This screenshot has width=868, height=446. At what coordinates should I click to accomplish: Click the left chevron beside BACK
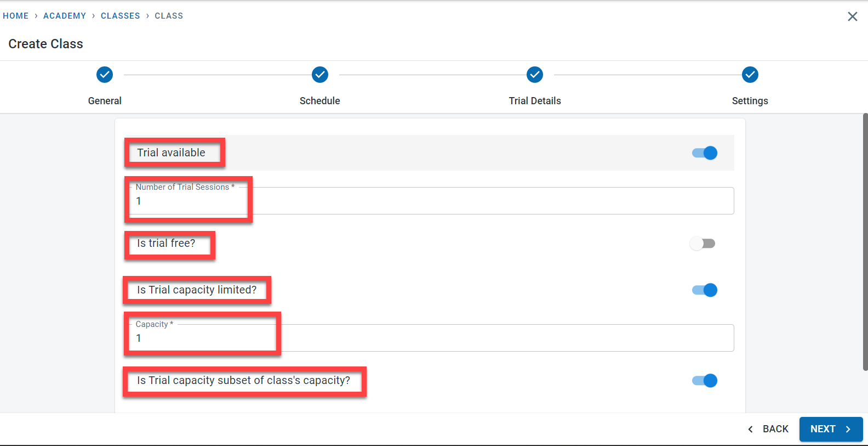click(751, 429)
